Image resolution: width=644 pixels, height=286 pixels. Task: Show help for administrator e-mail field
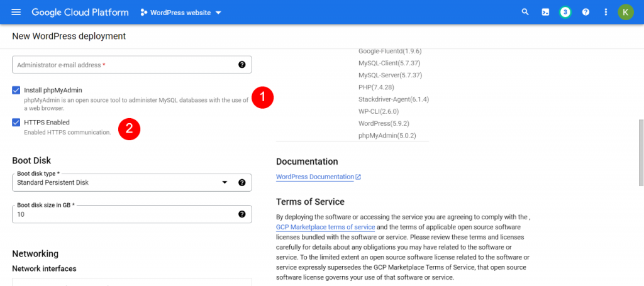point(242,64)
